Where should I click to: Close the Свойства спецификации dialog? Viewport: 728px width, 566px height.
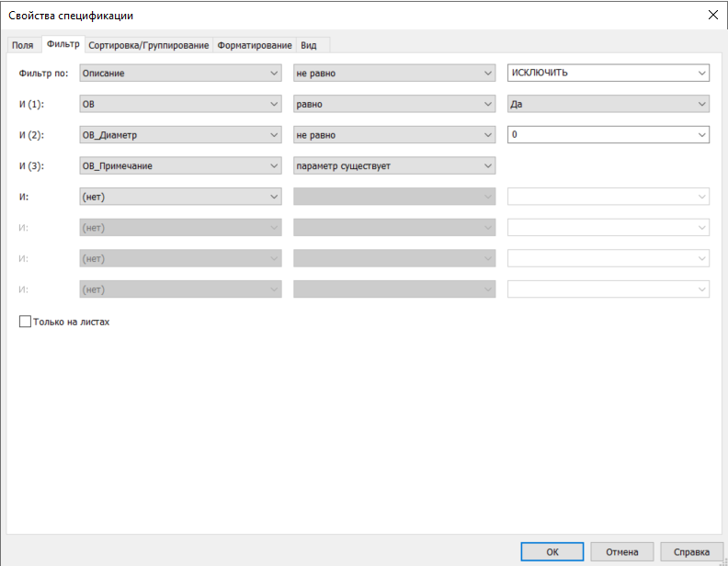712,14
